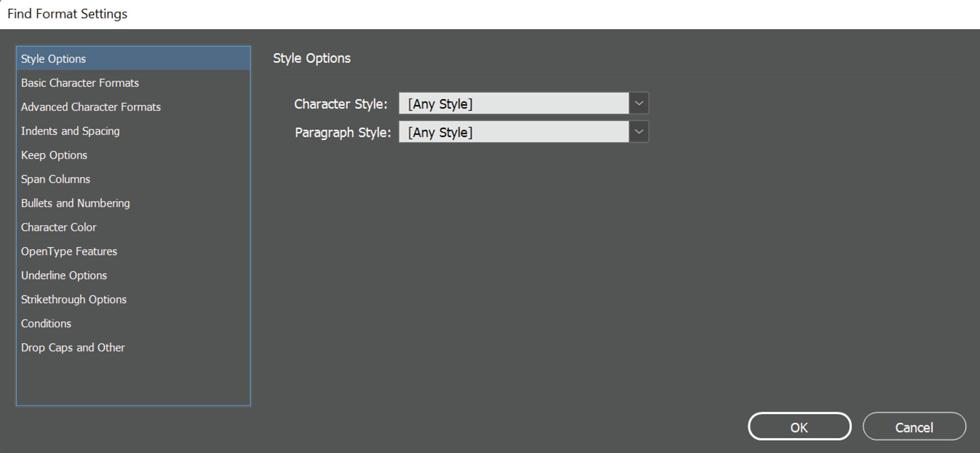Viewport: 980px width, 453px height.
Task: Select OpenType Features in the sidebar
Action: (x=69, y=251)
